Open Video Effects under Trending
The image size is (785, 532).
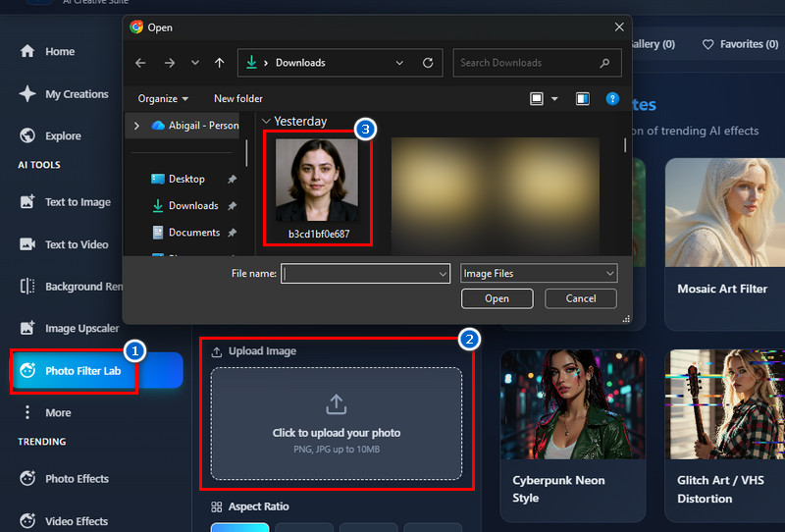pos(64,521)
